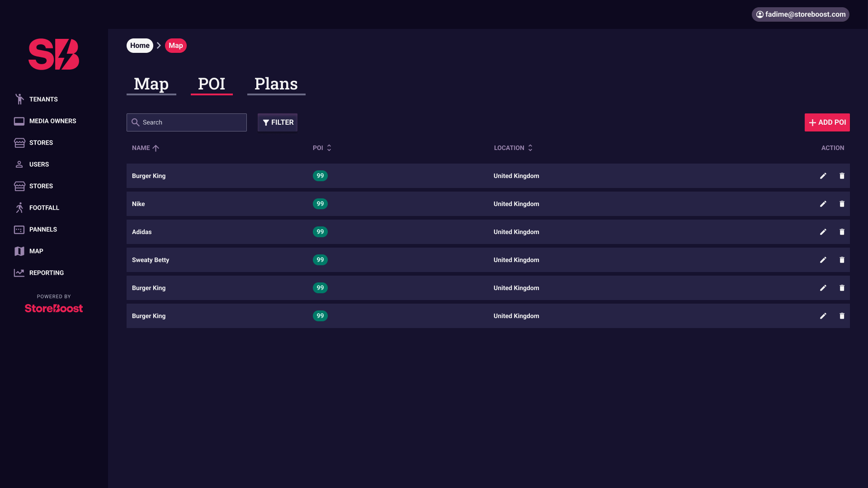This screenshot has width=868, height=488.
Task: Select the POI tab heading
Action: pos(212,84)
